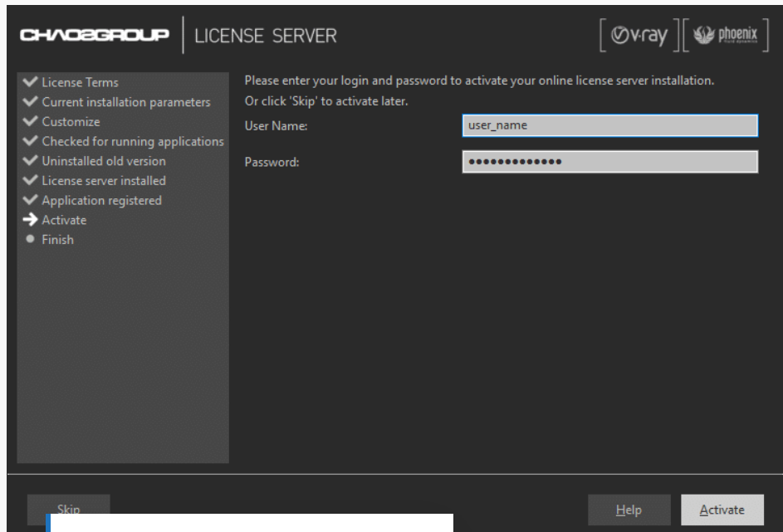Image resolution: width=783 pixels, height=532 pixels.
Task: Click the V-Ray logo in the header
Action: coord(639,35)
